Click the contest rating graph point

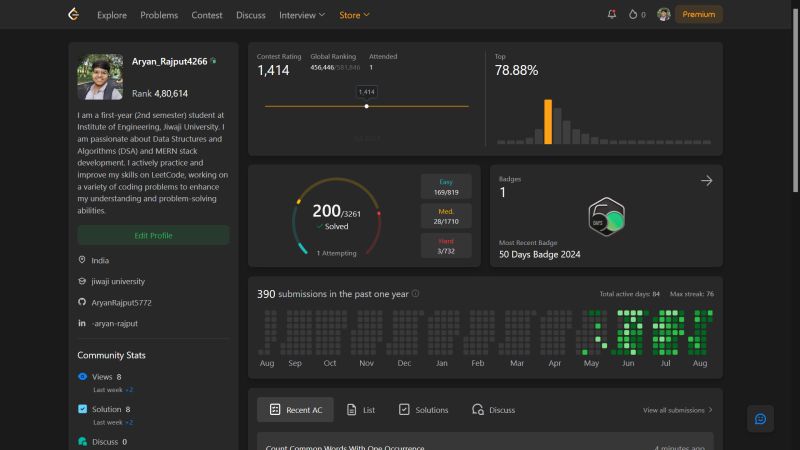[x=366, y=106]
